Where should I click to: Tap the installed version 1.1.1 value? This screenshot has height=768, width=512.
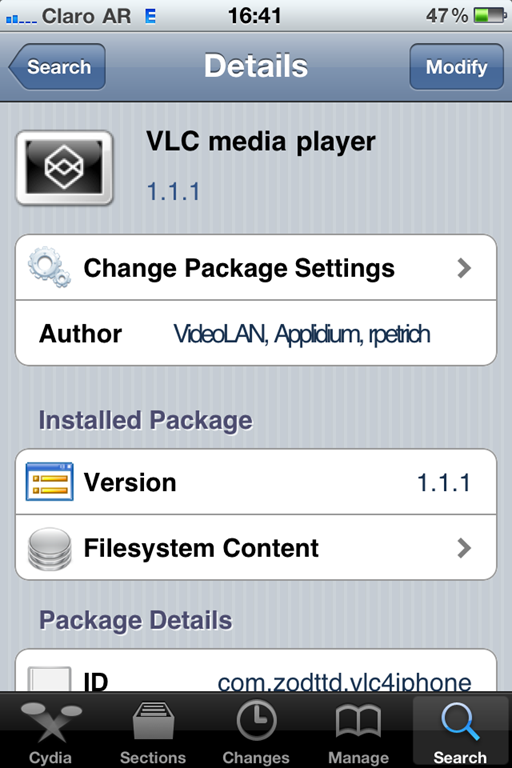(x=444, y=482)
